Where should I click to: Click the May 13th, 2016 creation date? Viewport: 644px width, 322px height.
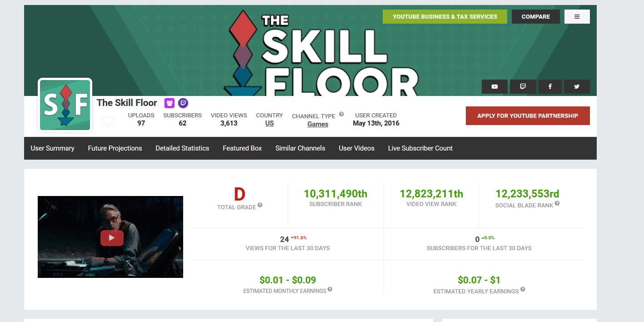376,123
